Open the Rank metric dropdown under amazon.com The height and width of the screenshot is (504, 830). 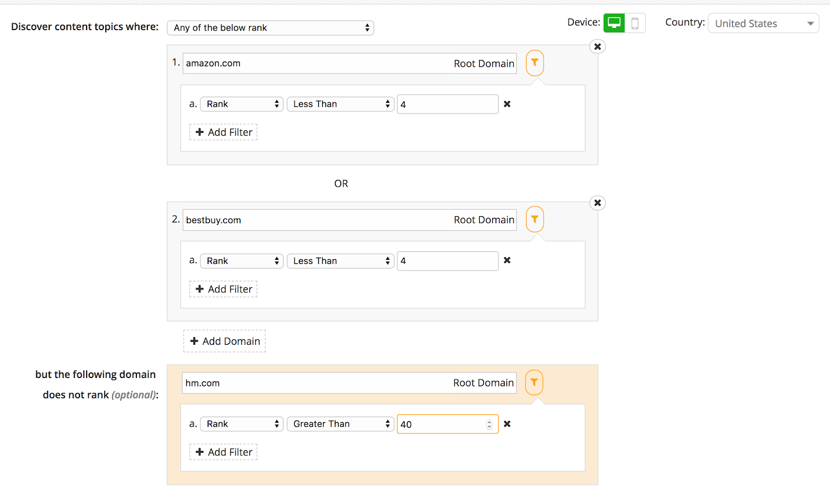[242, 104]
